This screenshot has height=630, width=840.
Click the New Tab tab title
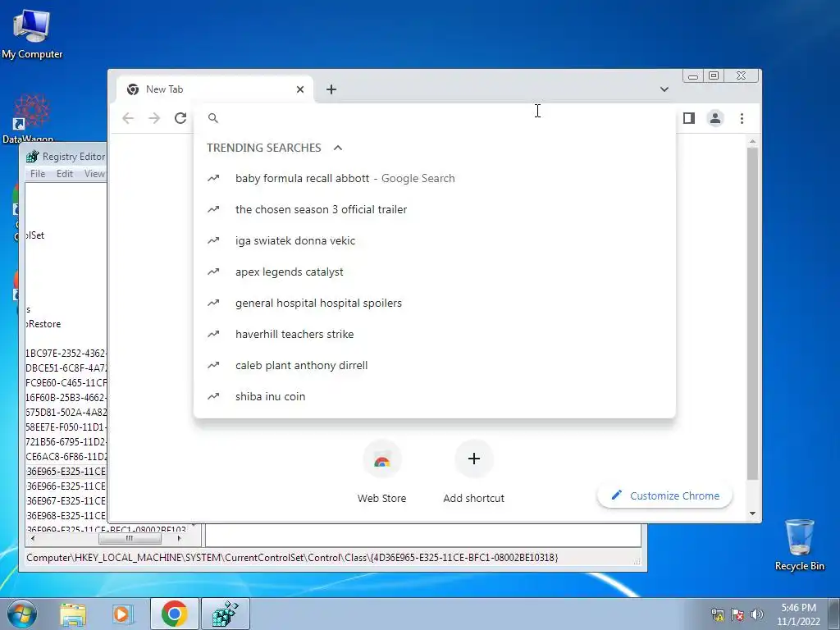164,89
